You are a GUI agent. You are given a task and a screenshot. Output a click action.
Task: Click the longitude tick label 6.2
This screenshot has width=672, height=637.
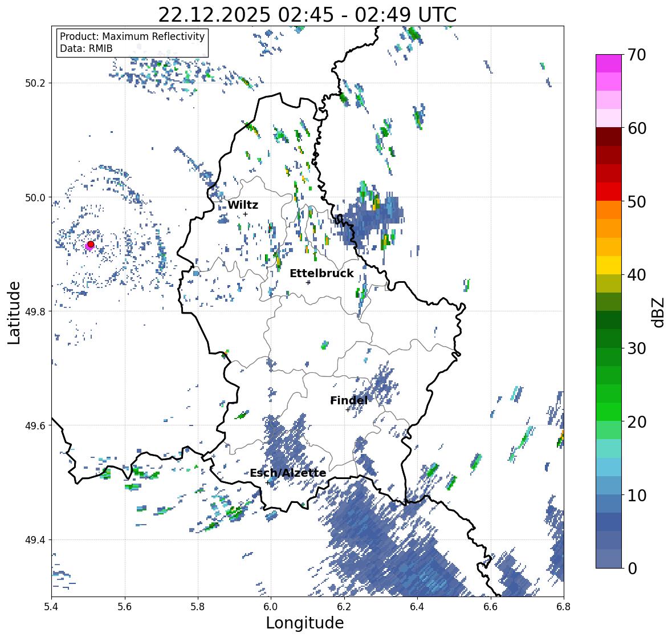point(344,607)
